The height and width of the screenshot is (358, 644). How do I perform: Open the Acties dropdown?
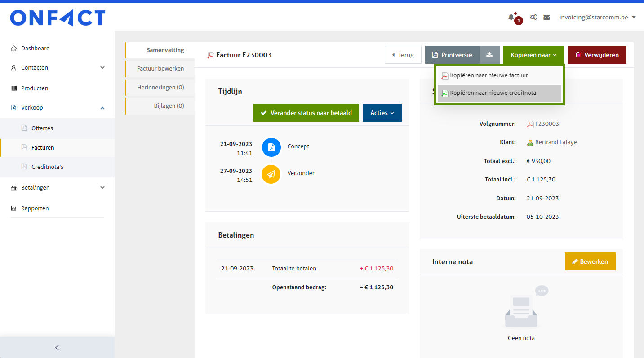point(382,113)
